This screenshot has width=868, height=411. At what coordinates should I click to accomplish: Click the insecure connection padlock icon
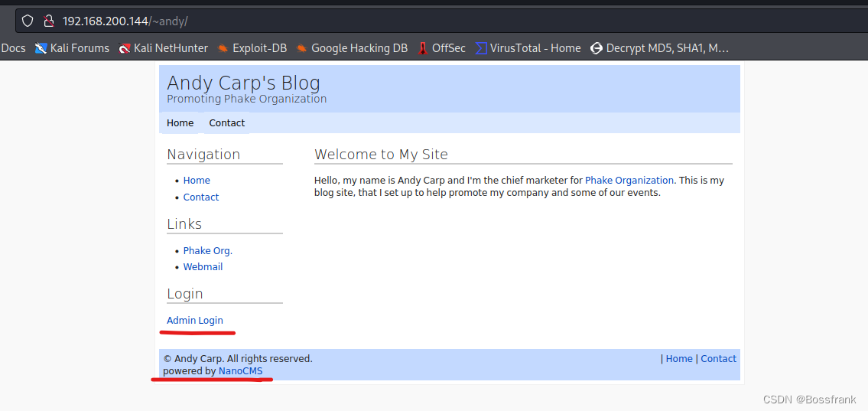click(49, 21)
